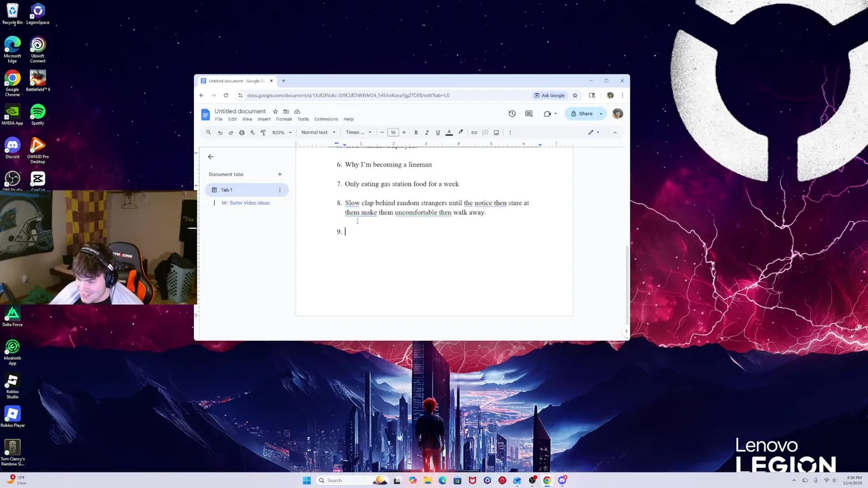Bookmark this page with the star icon
The width and height of the screenshot is (868, 488).
click(575, 95)
